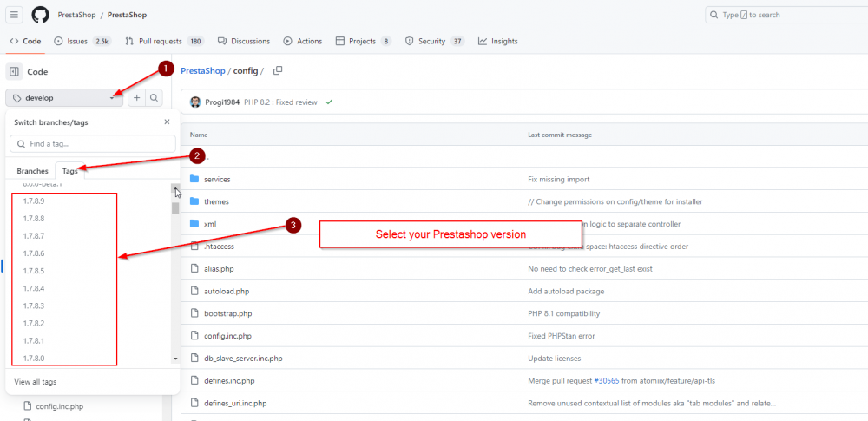
Task: Open the hamburger navigation menu
Action: click(x=15, y=15)
